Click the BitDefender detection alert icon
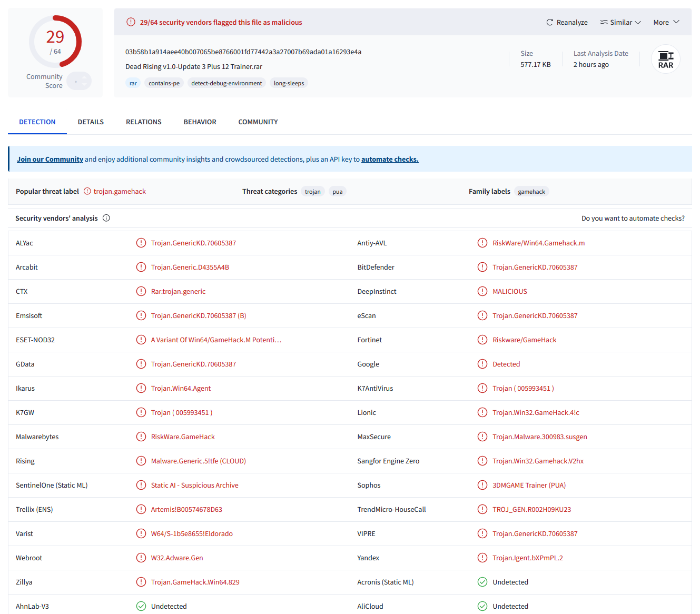700x614 pixels. click(482, 267)
